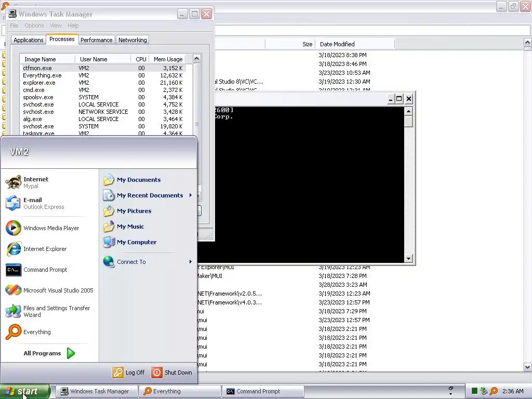Click Everything window search input field

point(372,30)
